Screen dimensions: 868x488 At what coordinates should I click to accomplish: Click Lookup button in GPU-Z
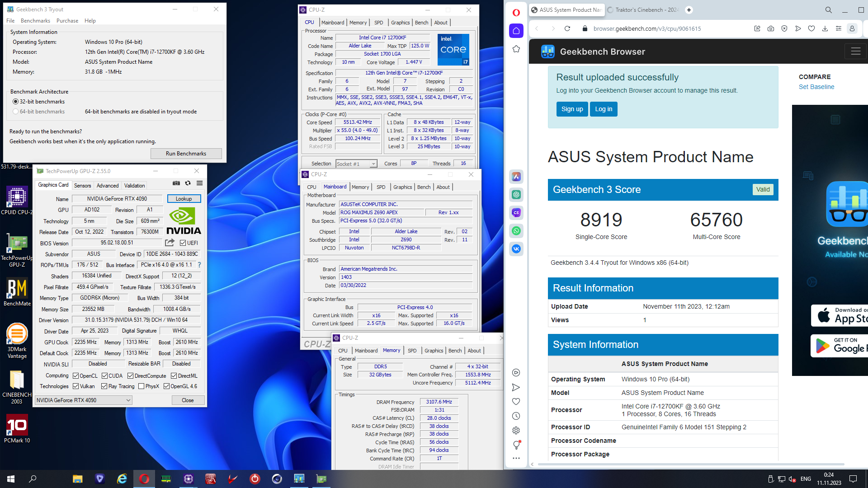coord(184,199)
